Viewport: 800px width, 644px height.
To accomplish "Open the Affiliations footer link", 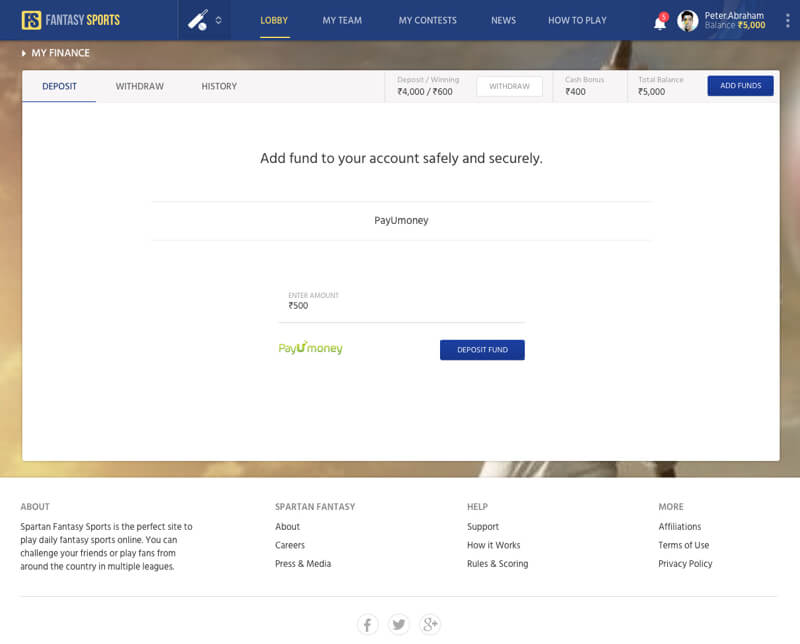I will 680,526.
